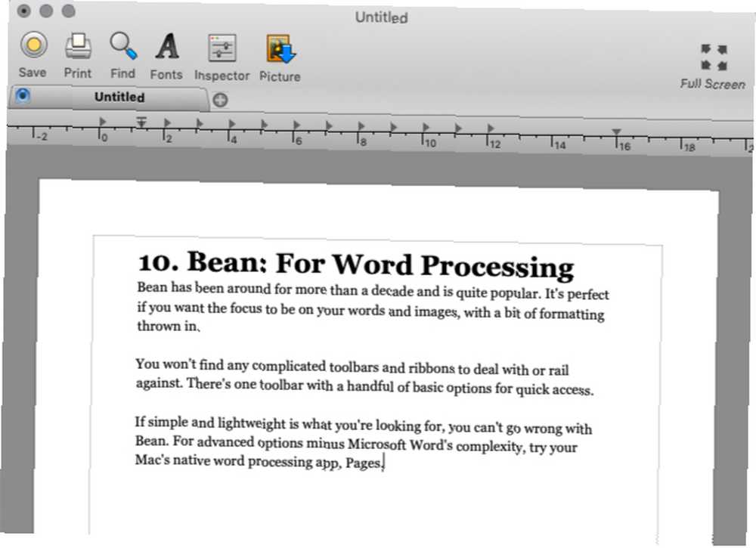756x548 pixels.
Task: Enter Full Screen mode
Action: coord(713,57)
